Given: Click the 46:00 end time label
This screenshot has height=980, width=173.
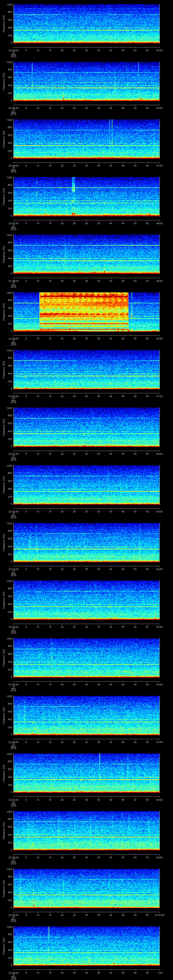Looking at the screenshot, I should pos(160,108).
